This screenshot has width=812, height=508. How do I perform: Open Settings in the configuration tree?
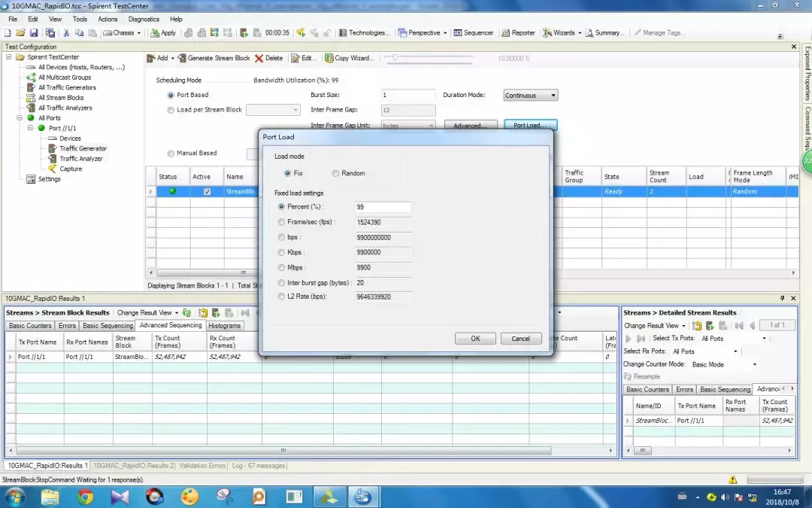pos(49,179)
